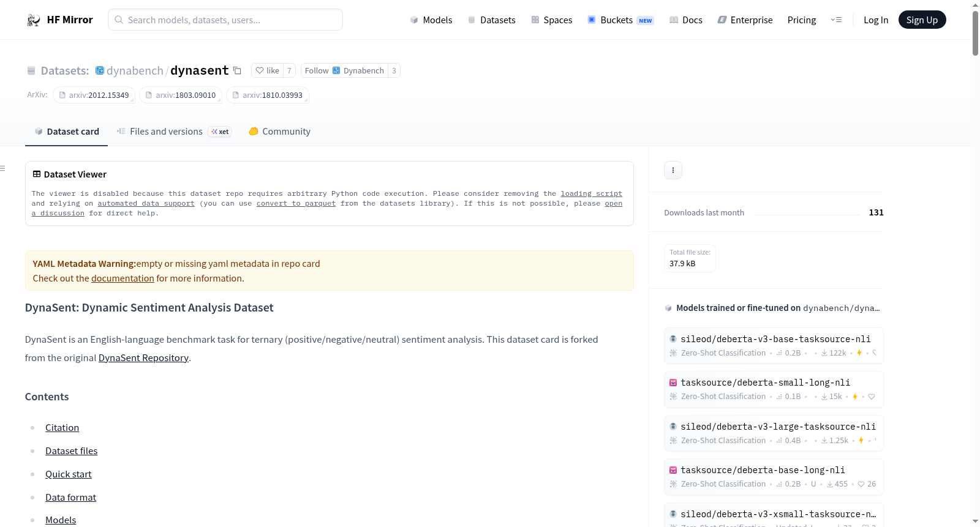Click the downloads value 131

coord(876,212)
